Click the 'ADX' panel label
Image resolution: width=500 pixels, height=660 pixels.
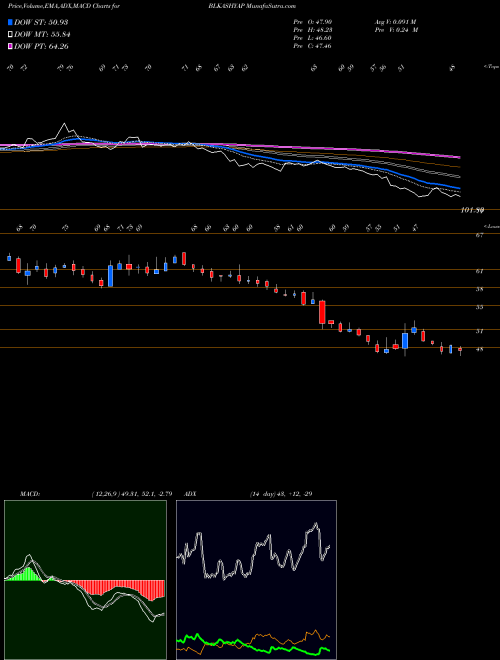pyautogui.click(x=190, y=494)
